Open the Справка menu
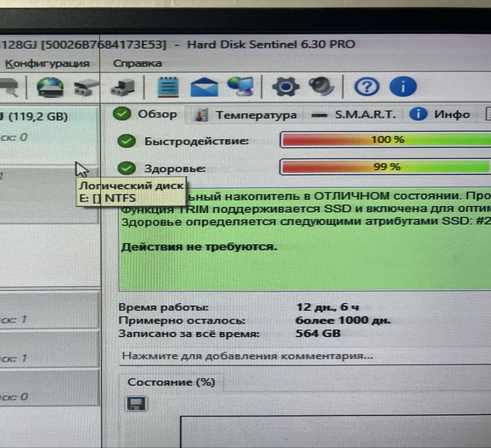 click(x=138, y=63)
